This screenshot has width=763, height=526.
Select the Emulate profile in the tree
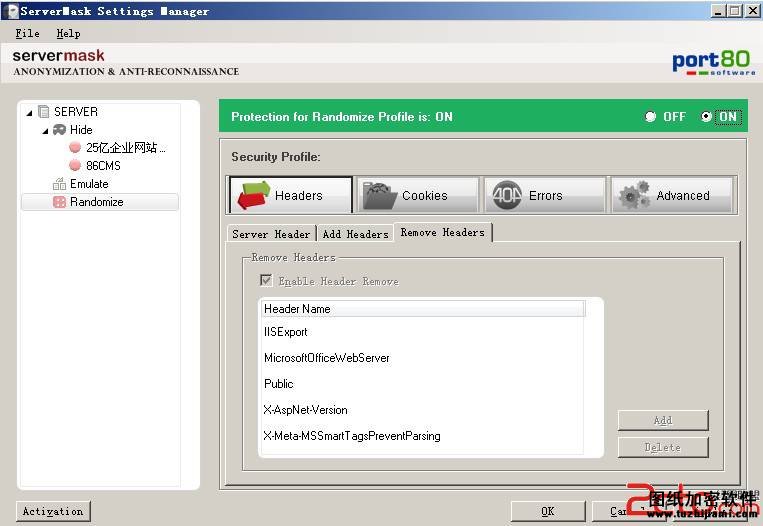pyautogui.click(x=89, y=184)
